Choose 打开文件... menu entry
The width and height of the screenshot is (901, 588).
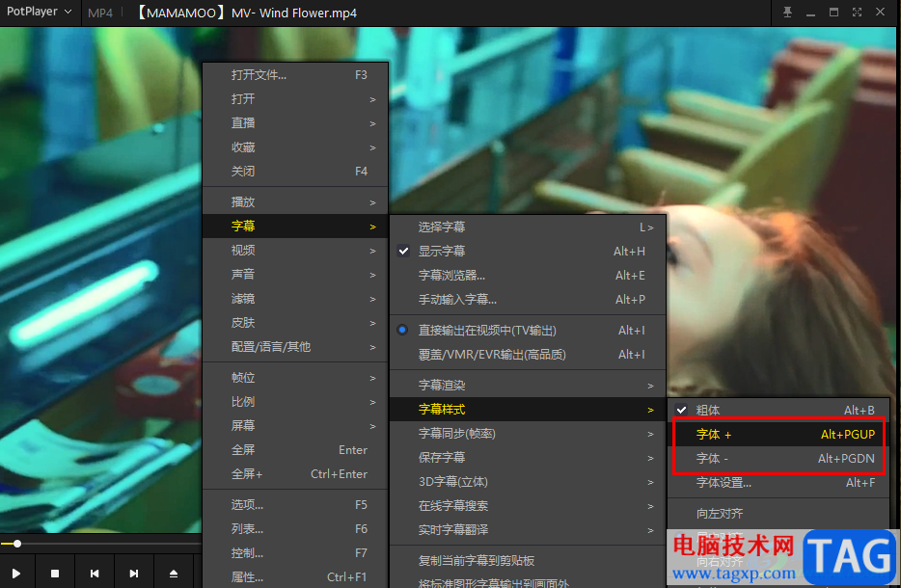point(295,74)
